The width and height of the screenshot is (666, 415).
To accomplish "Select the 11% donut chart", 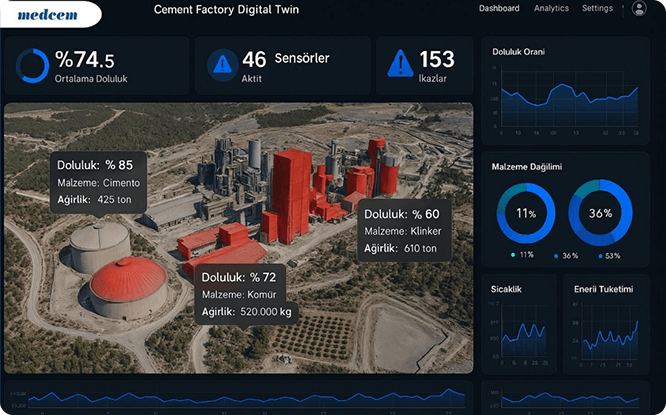I will pos(526,213).
